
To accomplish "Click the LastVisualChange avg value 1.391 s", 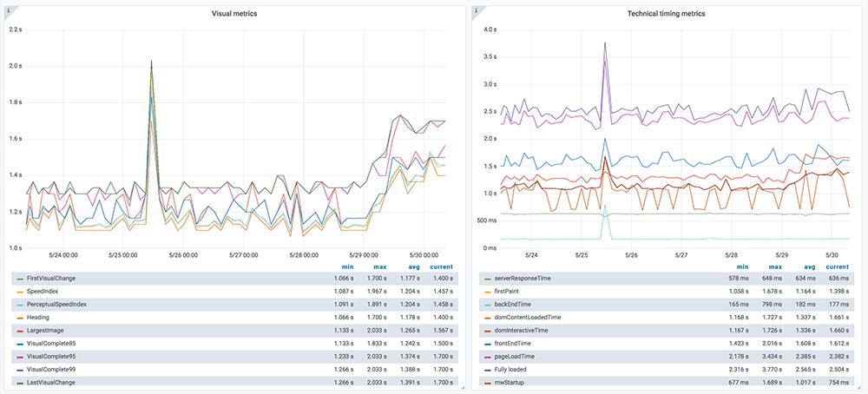I will [411, 383].
